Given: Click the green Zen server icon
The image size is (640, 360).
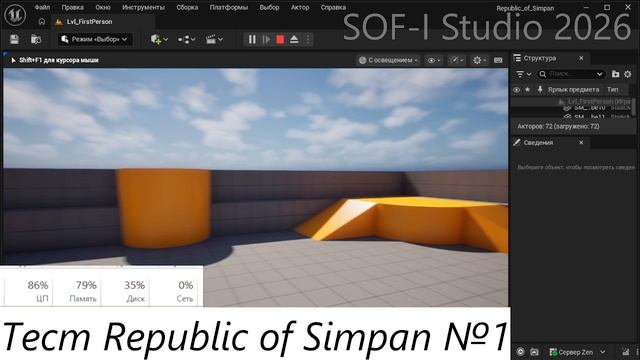Looking at the screenshot, I should pos(553,352).
